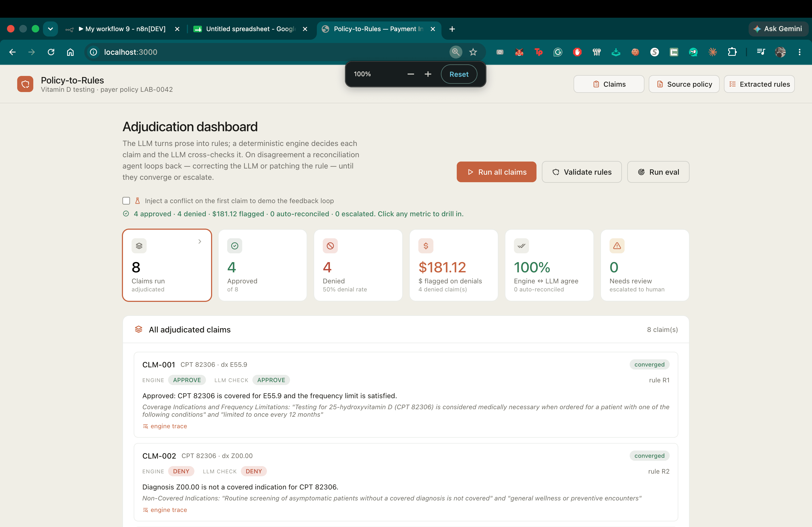The height and width of the screenshot is (527, 812).
Task: Open the Claims view
Action: [609, 84]
